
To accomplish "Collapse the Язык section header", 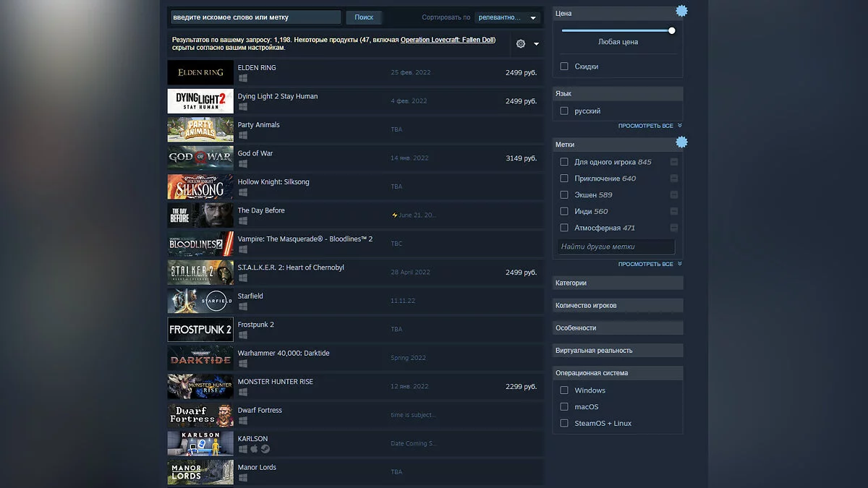I will (x=618, y=94).
